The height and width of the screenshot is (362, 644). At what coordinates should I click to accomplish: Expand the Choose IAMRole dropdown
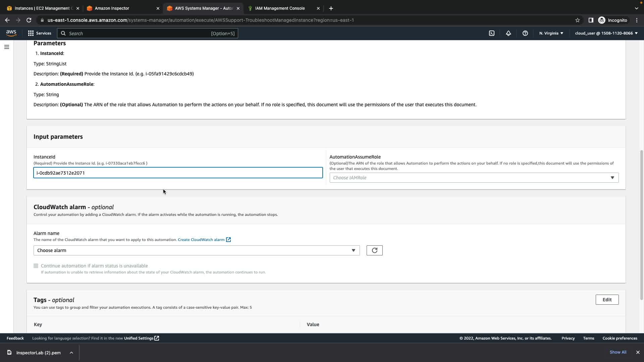(x=474, y=178)
